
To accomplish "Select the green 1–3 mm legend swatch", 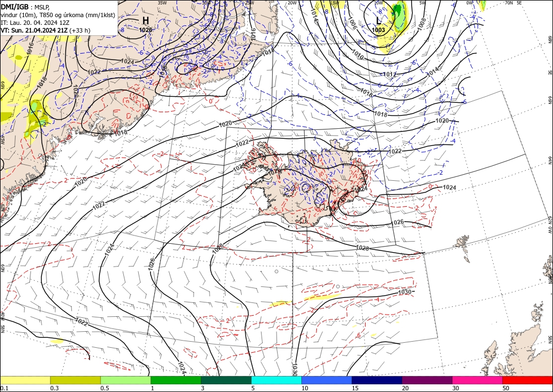I will (x=176, y=380).
